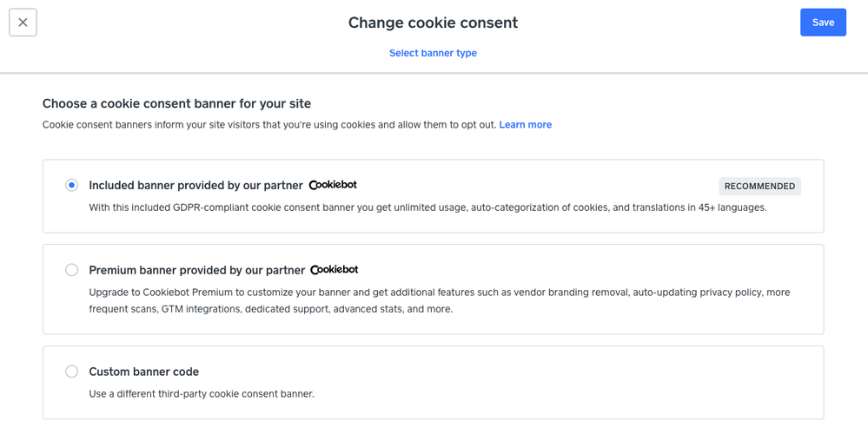Select the Premium banner radio button

click(x=72, y=270)
